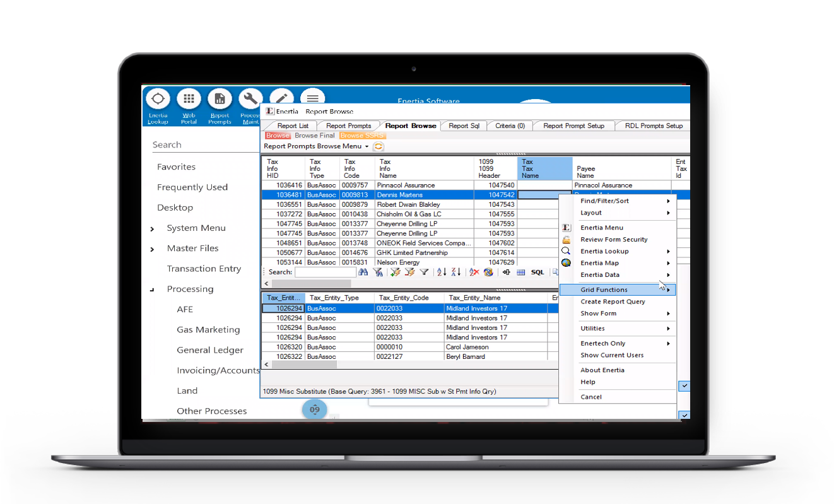The height and width of the screenshot is (504, 834).
Task: Sort descending with the Z-A icon
Action: 456,272
